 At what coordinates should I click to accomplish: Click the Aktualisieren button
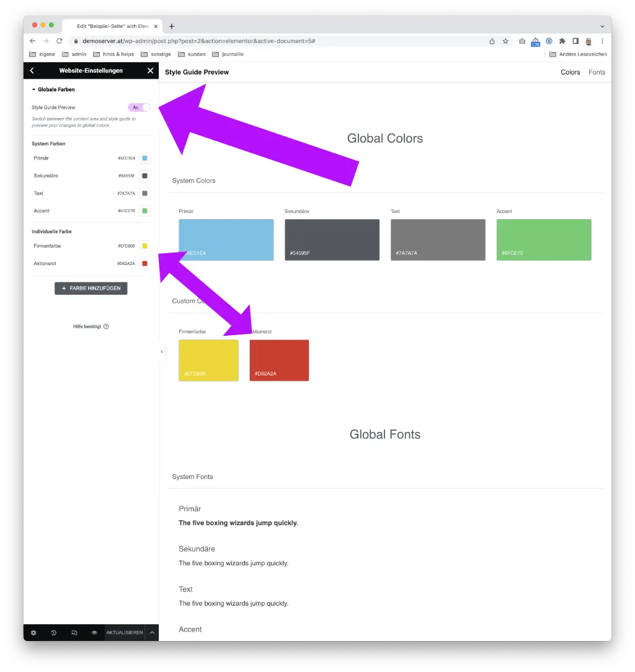click(x=125, y=632)
